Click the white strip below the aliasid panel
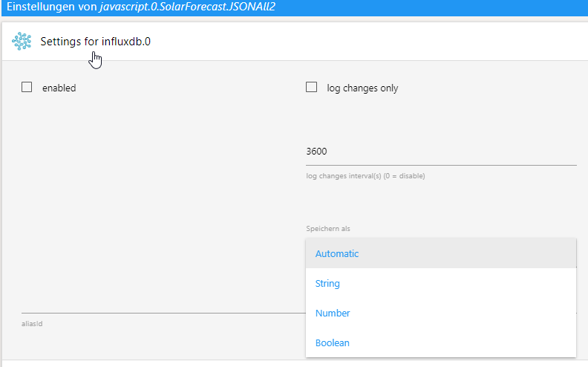The image size is (588, 367). 148,363
